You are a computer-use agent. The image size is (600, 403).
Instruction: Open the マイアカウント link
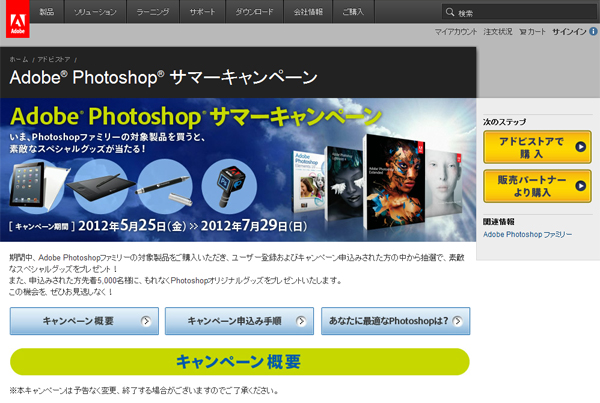tap(456, 32)
